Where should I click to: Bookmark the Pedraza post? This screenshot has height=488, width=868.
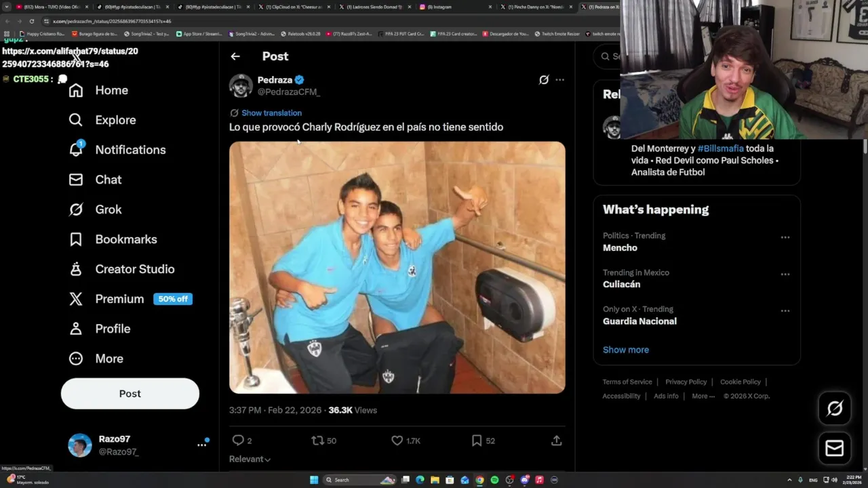477,441
